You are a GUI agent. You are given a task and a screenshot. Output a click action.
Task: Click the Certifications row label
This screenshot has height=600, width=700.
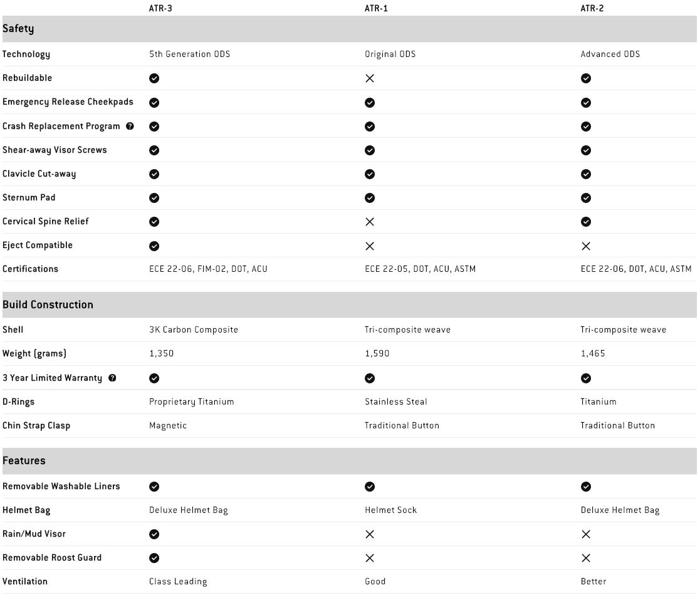[30, 269]
